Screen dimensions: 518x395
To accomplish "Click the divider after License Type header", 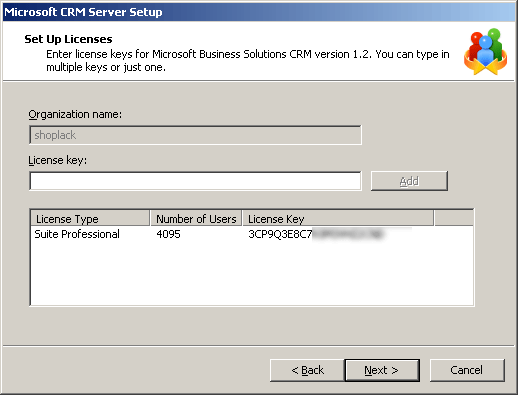I will 150,218.
